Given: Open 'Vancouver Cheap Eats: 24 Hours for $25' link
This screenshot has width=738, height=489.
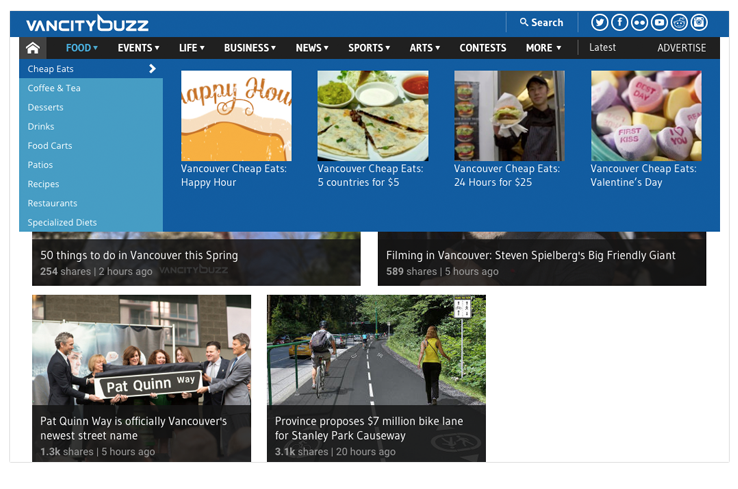Looking at the screenshot, I should coord(507,176).
